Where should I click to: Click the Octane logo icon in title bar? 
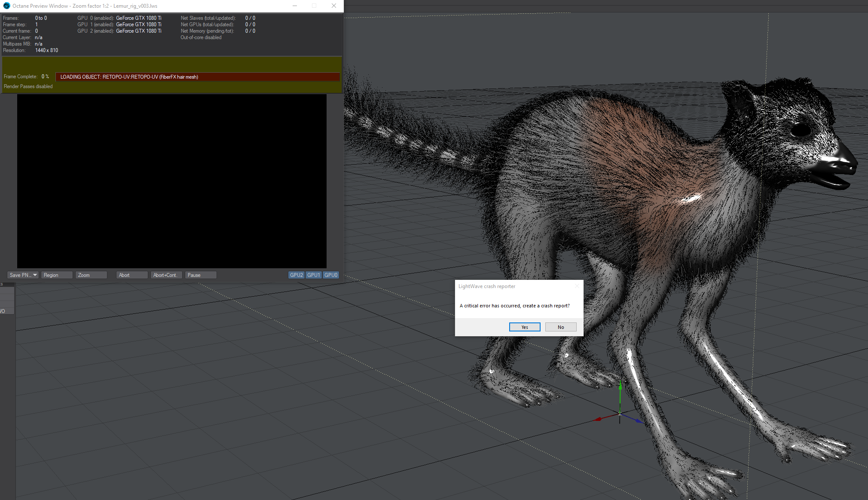click(6, 6)
